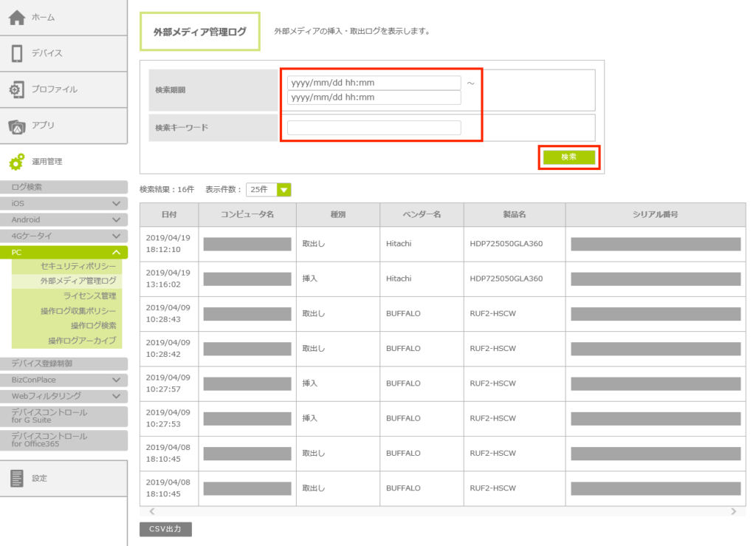Open セキュリティポリシー under PC
This screenshot has width=756, height=546.
point(78,266)
